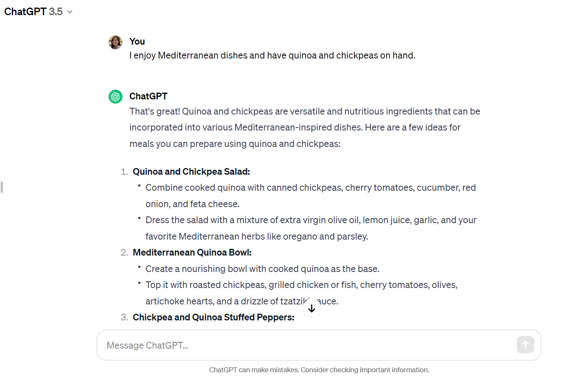Image resolution: width=588 pixels, height=376 pixels.
Task: Click the You label above the user message
Action: tap(137, 41)
